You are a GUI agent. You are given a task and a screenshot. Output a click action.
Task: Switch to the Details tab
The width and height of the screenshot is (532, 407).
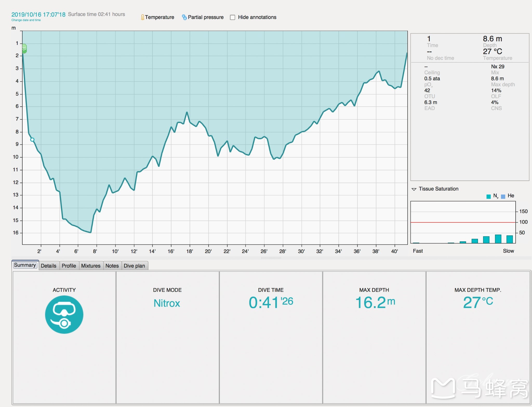49,266
